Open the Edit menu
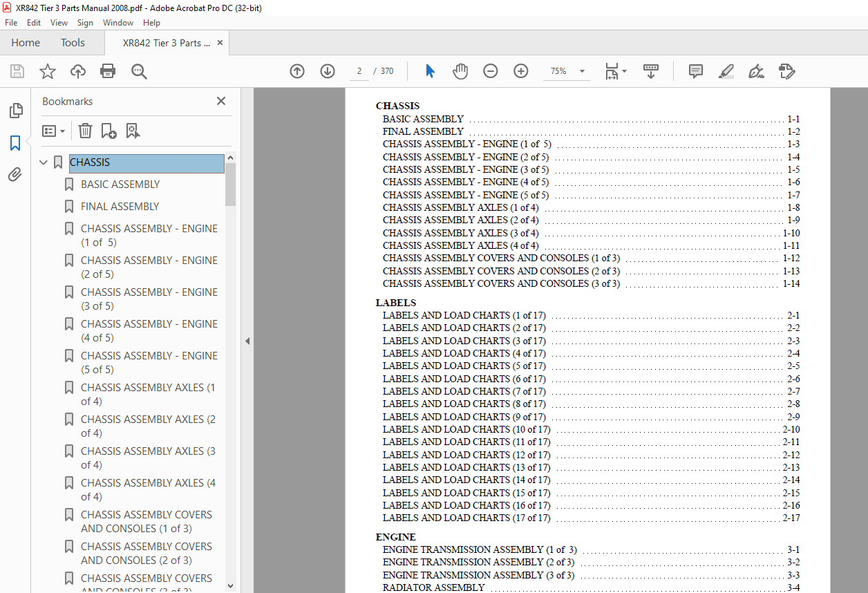 tap(34, 23)
